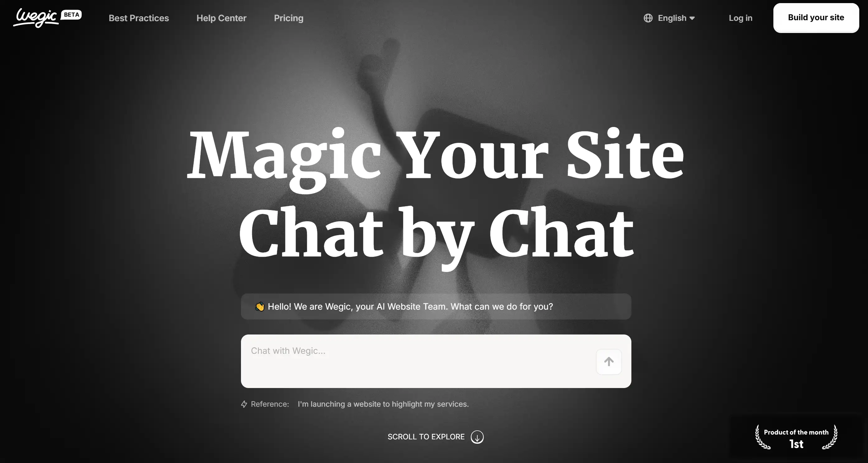Click the Build your site button
The height and width of the screenshot is (463, 868).
(816, 18)
